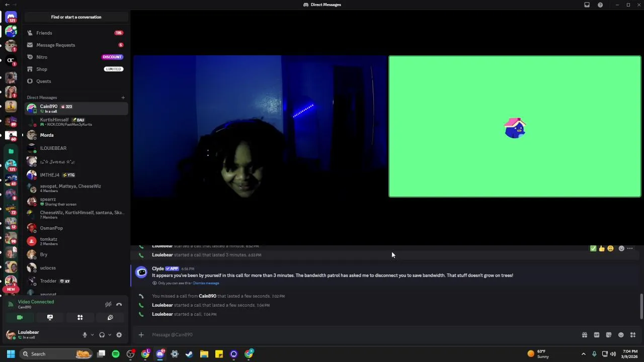Open the Morda direct message
Image resolution: width=644 pixels, height=362 pixels.
tap(76, 135)
